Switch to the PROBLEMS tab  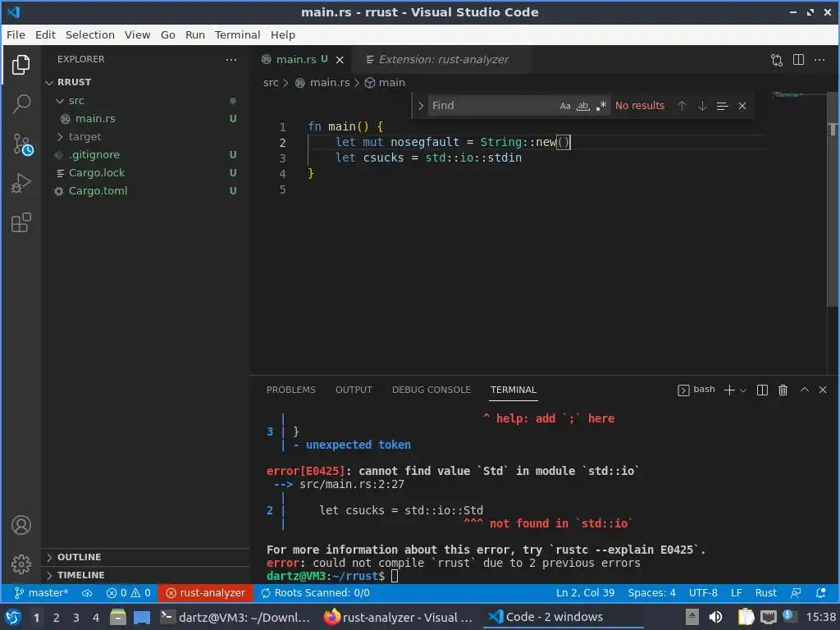291,390
